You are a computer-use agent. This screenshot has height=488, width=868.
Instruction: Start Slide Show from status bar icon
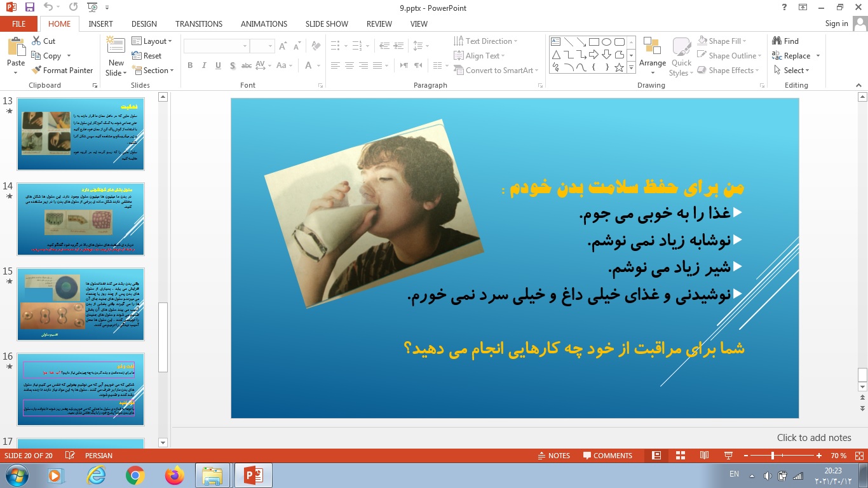pyautogui.click(x=728, y=456)
